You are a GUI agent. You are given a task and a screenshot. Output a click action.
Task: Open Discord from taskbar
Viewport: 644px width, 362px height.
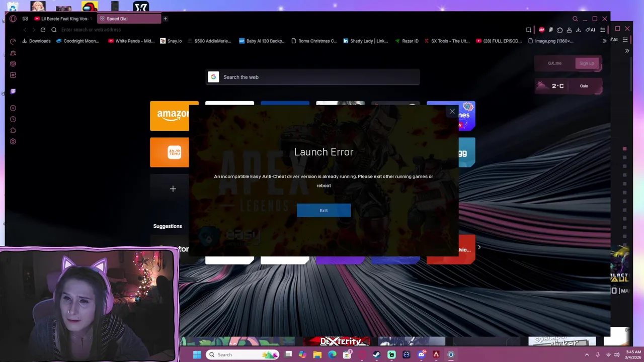[x=421, y=354]
